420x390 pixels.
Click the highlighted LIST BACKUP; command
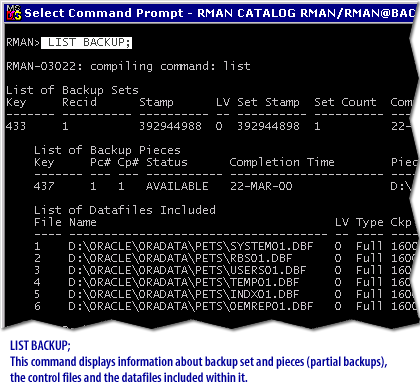(87, 42)
